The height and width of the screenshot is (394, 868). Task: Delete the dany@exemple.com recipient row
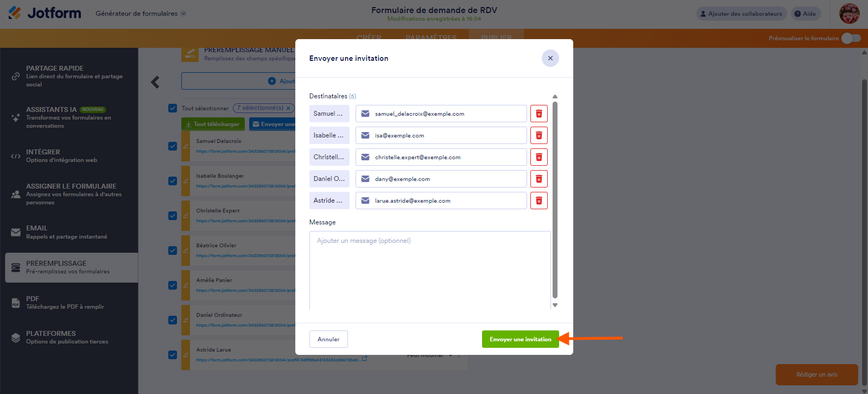tap(538, 179)
